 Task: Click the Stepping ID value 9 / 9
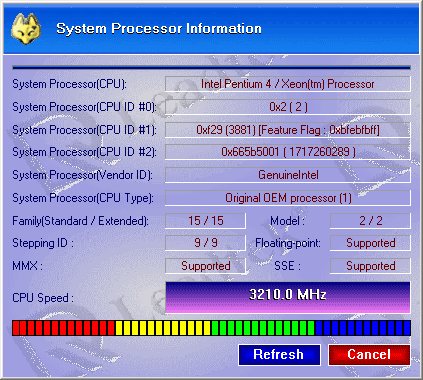coord(205,243)
